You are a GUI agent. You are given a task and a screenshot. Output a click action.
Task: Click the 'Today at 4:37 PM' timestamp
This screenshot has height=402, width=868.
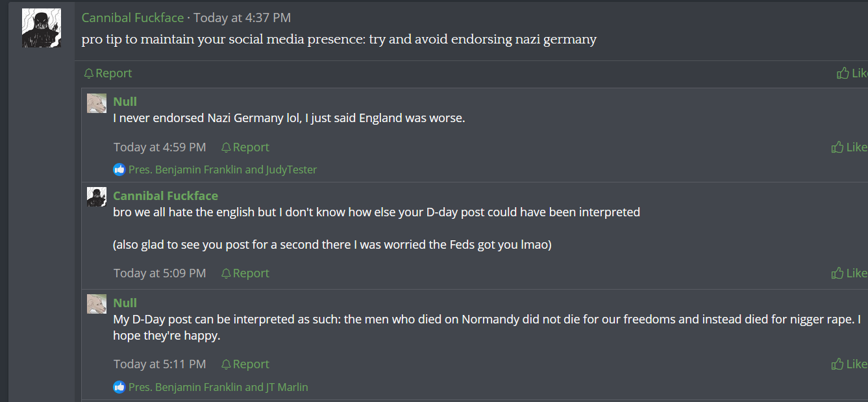242,18
